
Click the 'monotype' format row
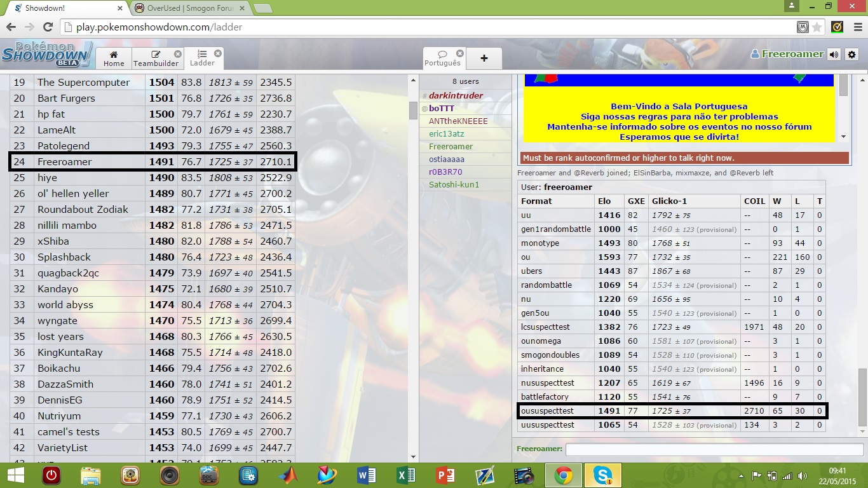(672, 243)
